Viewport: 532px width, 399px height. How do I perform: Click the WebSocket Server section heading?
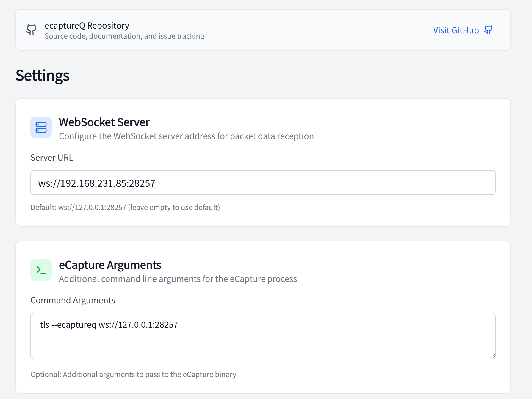[104, 122]
